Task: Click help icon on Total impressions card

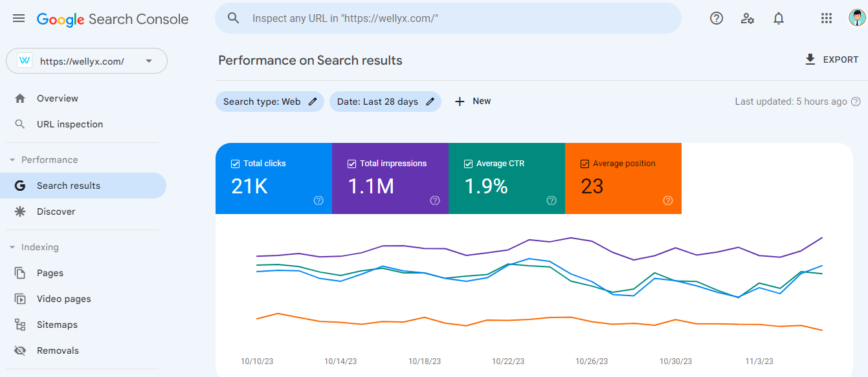Action: [435, 200]
